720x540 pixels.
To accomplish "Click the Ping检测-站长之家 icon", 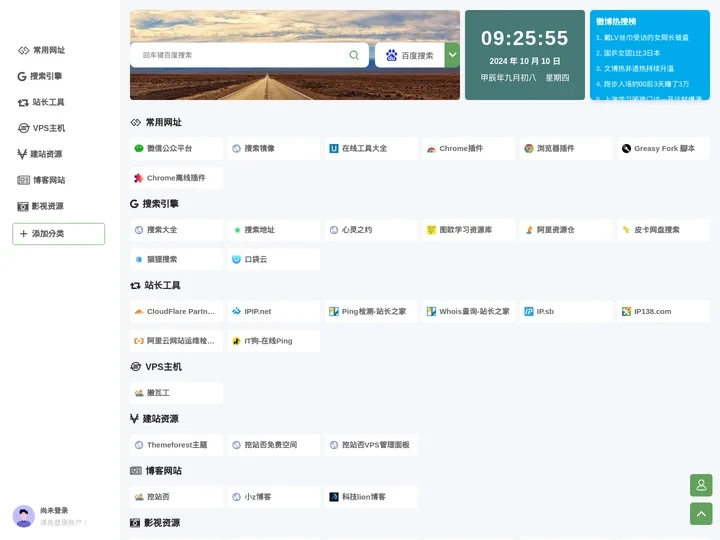I will click(334, 311).
